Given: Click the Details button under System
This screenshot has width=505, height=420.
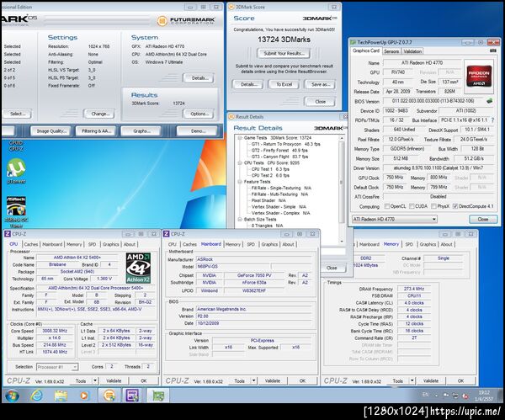Looking at the screenshot, I should [199, 78].
